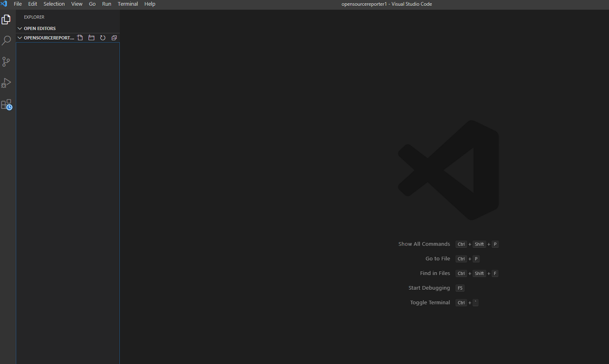Click the VS Code logo in title bar
Image resolution: width=609 pixels, height=364 pixels.
point(4,4)
